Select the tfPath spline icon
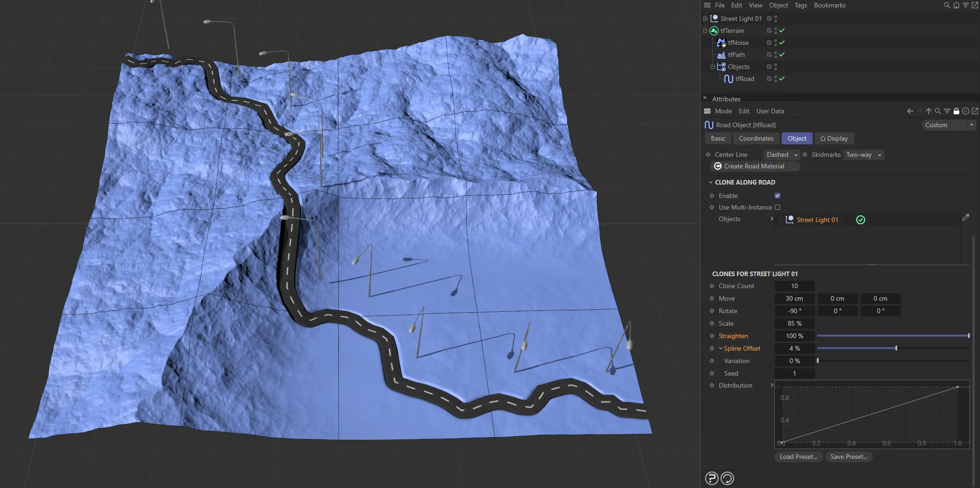This screenshot has height=488, width=980. click(721, 55)
